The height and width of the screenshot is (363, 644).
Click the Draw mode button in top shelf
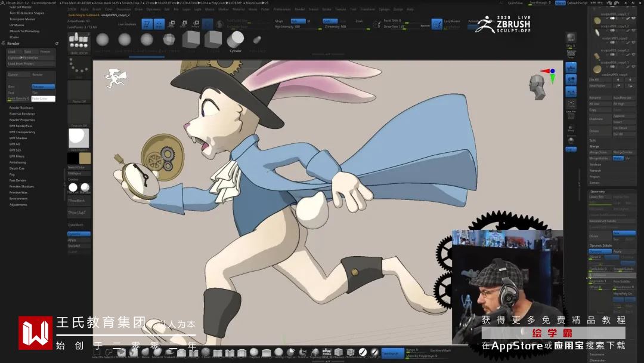159,24
